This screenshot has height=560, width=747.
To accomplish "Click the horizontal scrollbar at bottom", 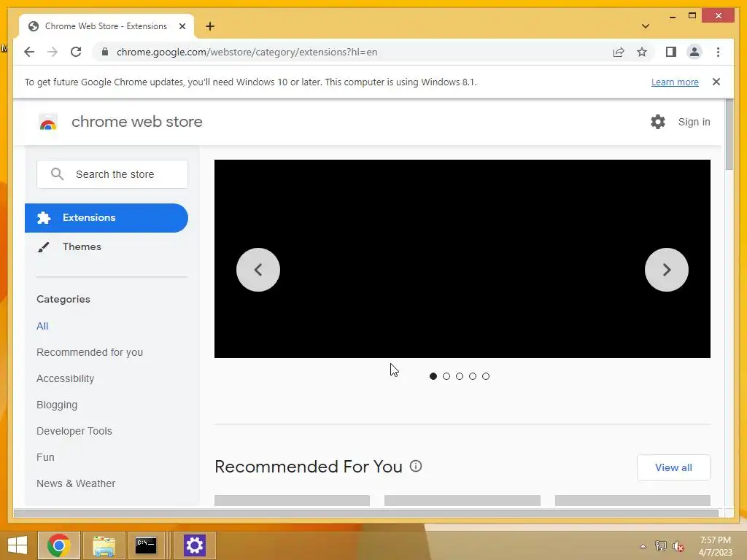I will (x=366, y=513).
